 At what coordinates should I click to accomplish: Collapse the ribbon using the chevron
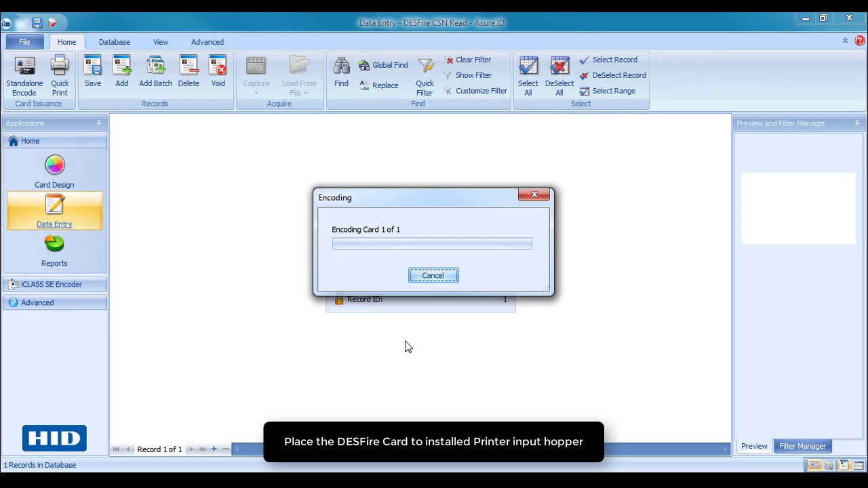(845, 41)
